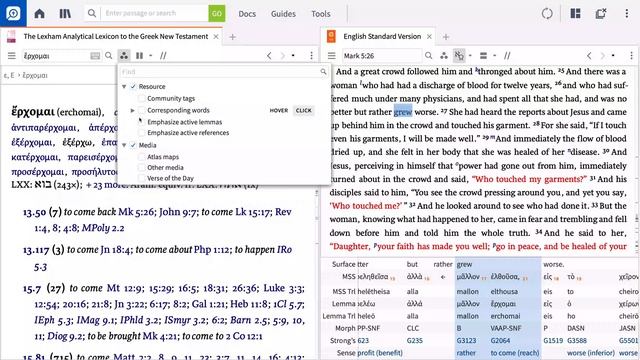Screen dimensions: 640x360
Task: Open the Mk 5:26 reference link
Action: pyautogui.click(x=136, y=212)
